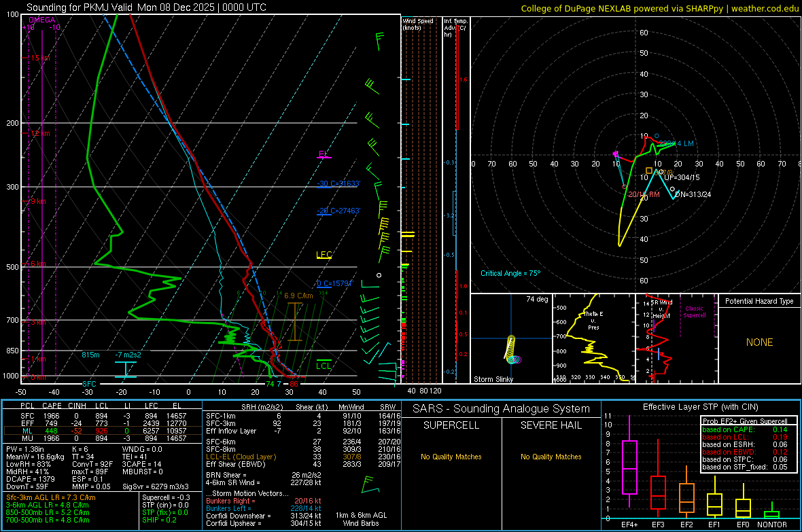This screenshot has height=532, width=802.
Task: Click the 'SigSvr = 6279 m3/s3' value
Action: pos(156,486)
